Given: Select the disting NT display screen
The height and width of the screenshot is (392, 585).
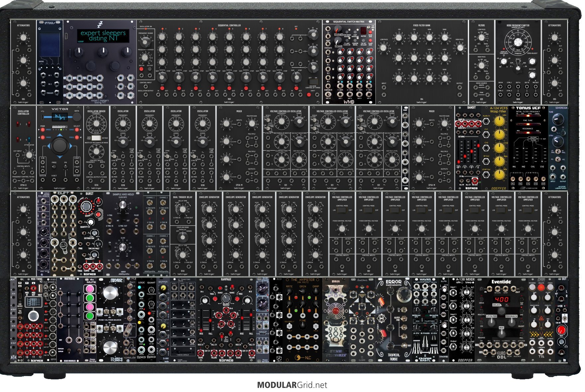Looking at the screenshot, I should click(103, 35).
